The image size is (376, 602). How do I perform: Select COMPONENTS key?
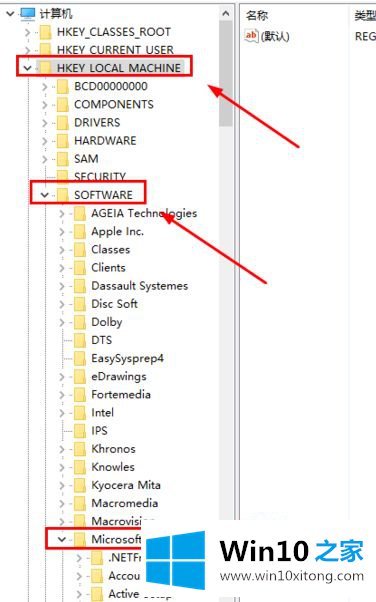coord(114,104)
